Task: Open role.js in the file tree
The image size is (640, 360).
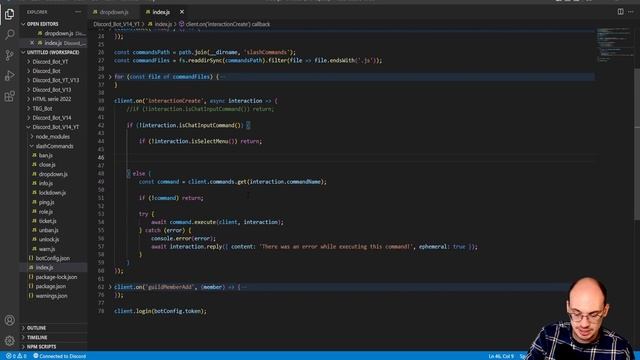Action: pos(46,211)
